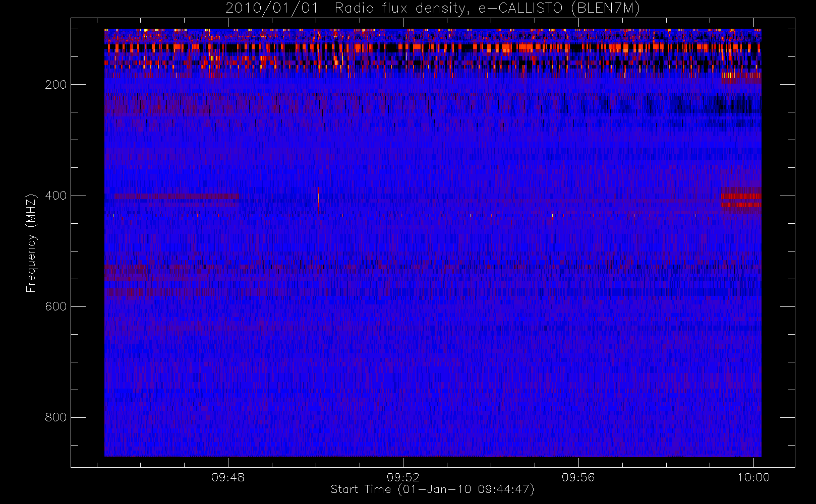This screenshot has height=504, width=816.
Task: Click the 400 frequency axis label
Action: [x=55, y=196]
